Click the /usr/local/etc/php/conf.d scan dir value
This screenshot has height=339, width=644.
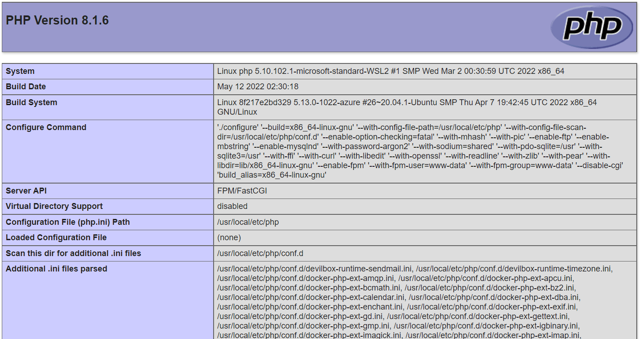260,253
